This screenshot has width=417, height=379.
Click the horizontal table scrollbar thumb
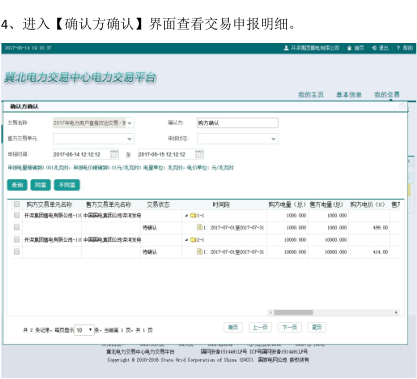(293, 312)
